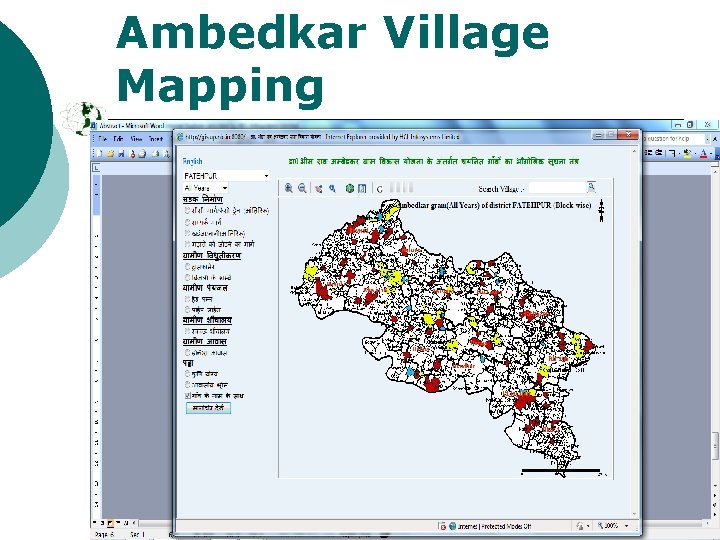Click the Outside Border icon in Word toolbar

(x=671, y=154)
